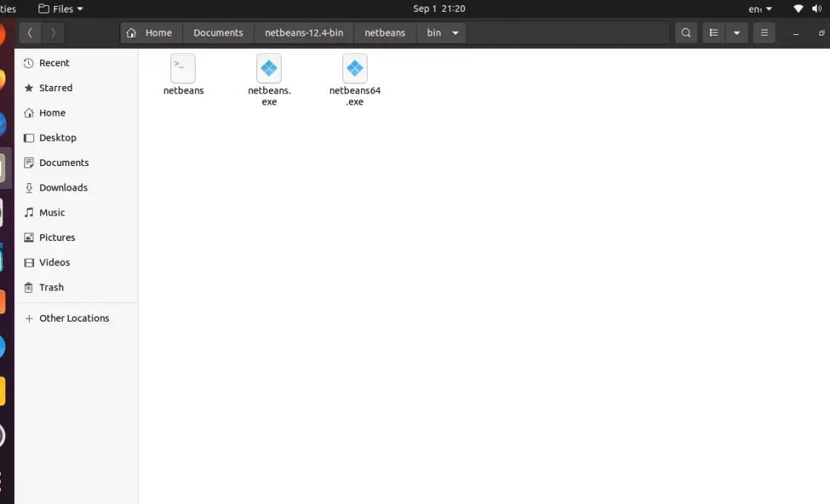
Task: Navigate to netbeans folder in path bar
Action: [x=385, y=33]
